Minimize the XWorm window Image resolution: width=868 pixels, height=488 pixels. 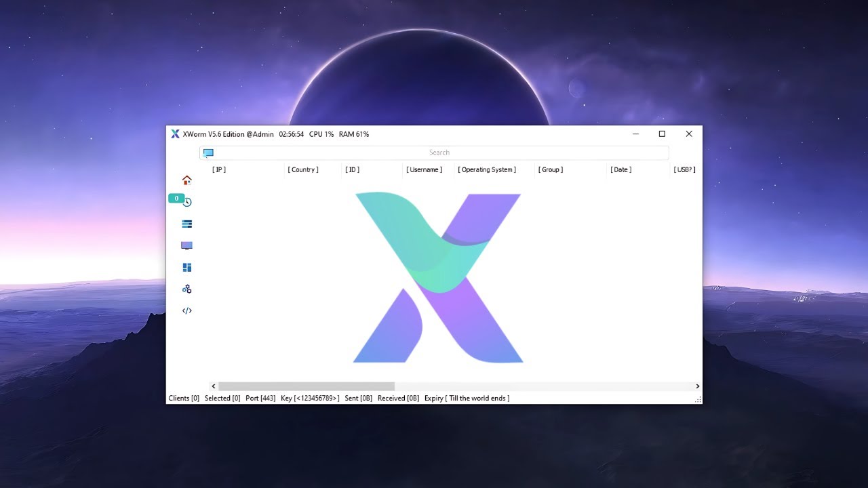pos(635,134)
